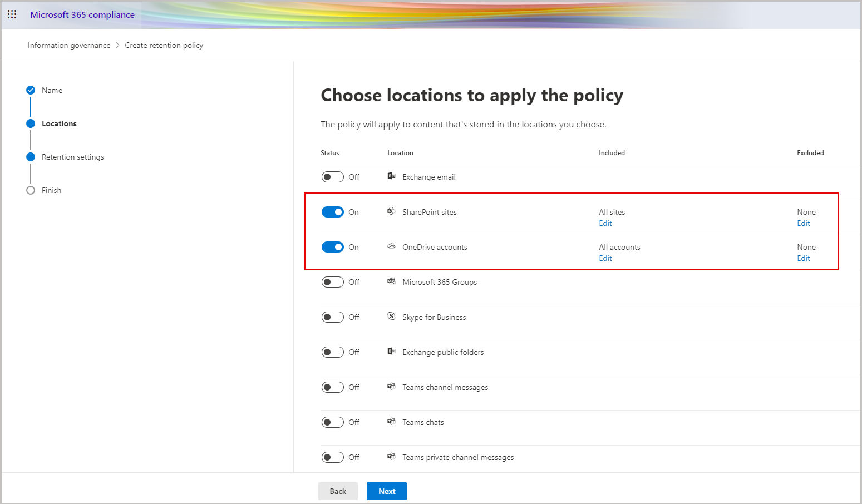Click the OneDrive accounts icon
Viewport: 862px width, 504px height.
392,246
